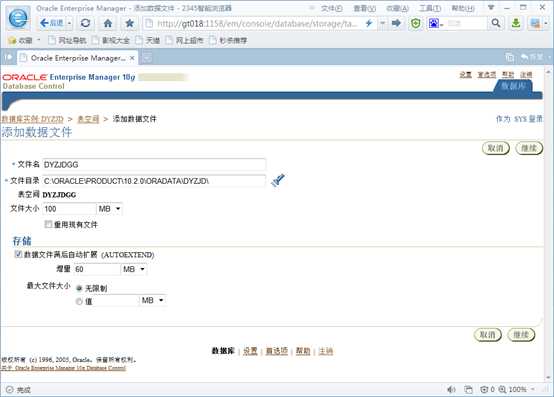Viewport: 554px width, 397px height.
Task: Click the zoom magnifier icon showing 100%
Action: pos(502,389)
